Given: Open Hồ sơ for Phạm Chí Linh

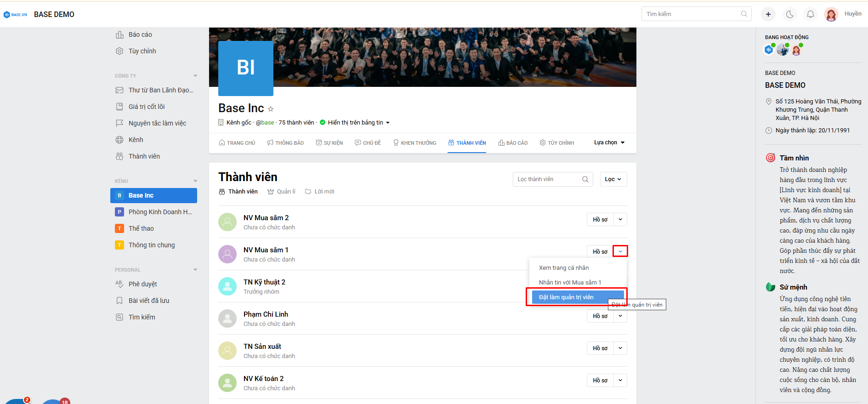Looking at the screenshot, I should click(x=600, y=316).
